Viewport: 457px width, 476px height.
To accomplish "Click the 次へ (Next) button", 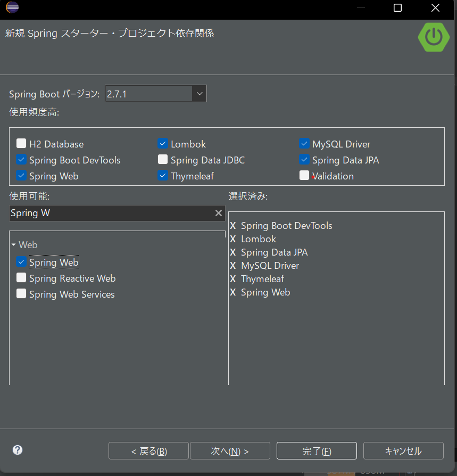I will coord(229,450).
